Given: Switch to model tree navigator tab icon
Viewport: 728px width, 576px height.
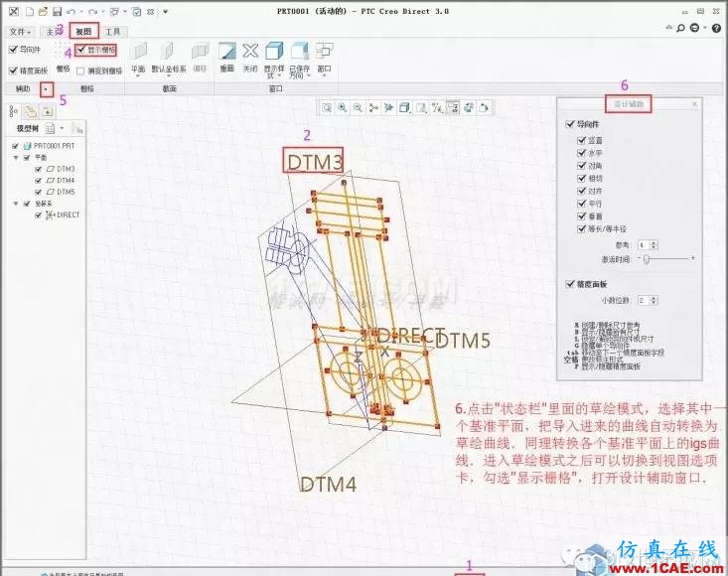Looking at the screenshot, I should [x=14, y=111].
